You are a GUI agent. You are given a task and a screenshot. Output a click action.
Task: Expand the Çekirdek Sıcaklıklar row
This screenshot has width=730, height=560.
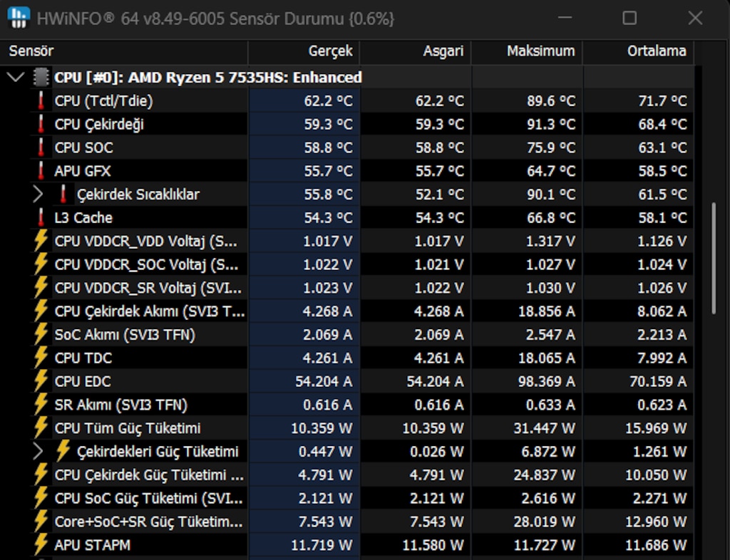[38, 195]
